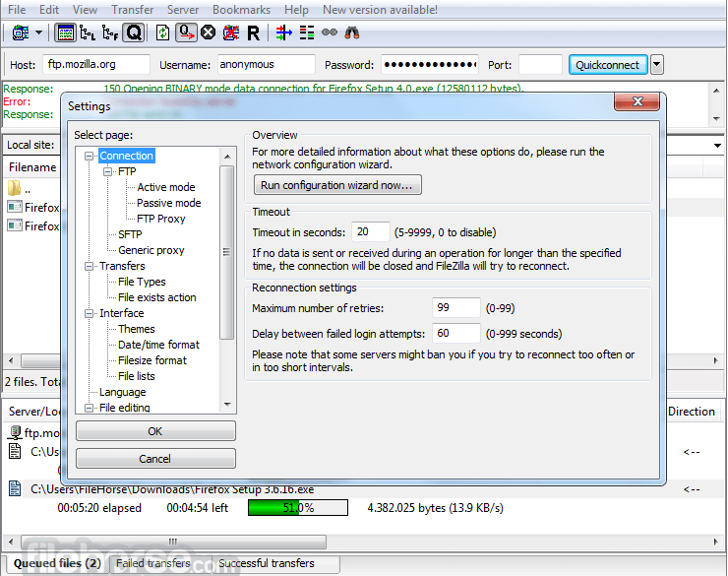
Task: Toggle the message log display icon
Action: (66, 32)
